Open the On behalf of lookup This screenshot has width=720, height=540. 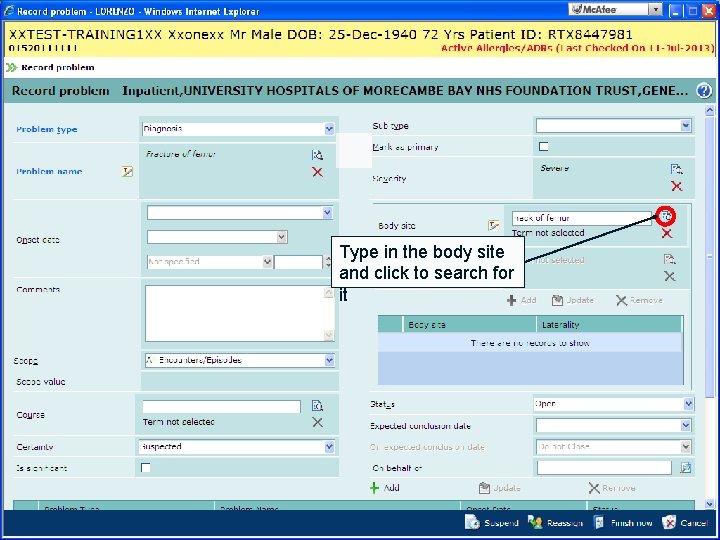point(685,468)
